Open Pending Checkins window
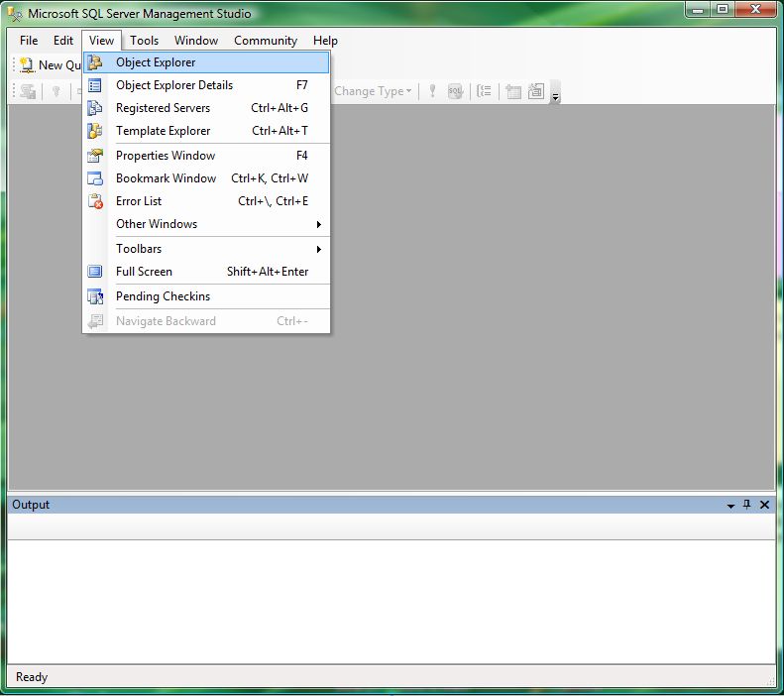The image size is (784, 696). (163, 296)
